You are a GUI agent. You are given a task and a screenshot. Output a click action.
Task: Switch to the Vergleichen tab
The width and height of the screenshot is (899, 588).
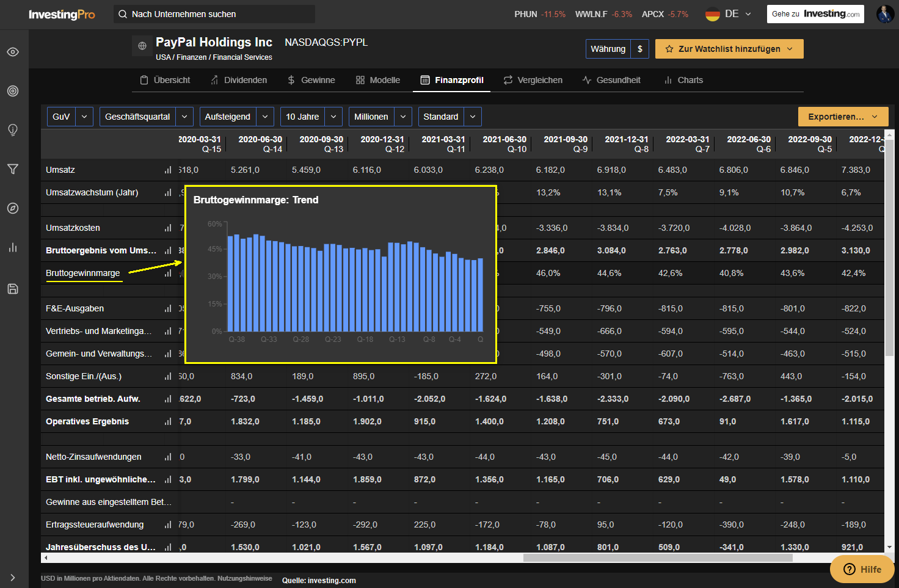tap(533, 80)
